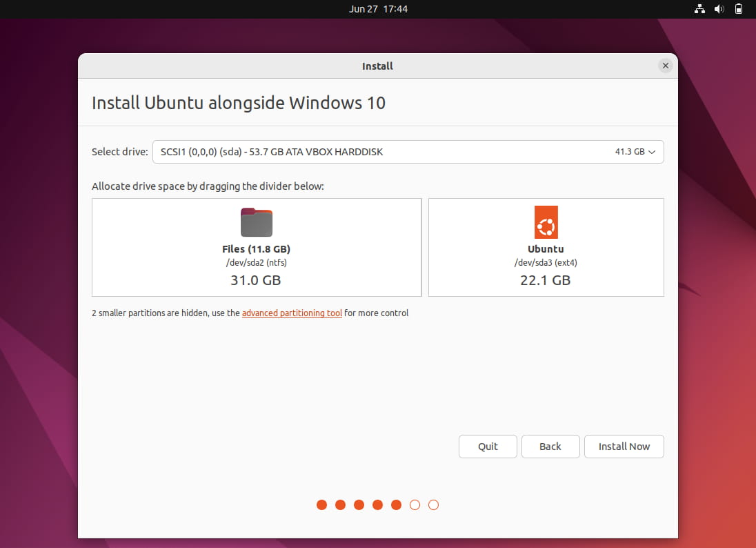756x548 pixels.
Task: Click the Files folder icon
Action: [257, 222]
